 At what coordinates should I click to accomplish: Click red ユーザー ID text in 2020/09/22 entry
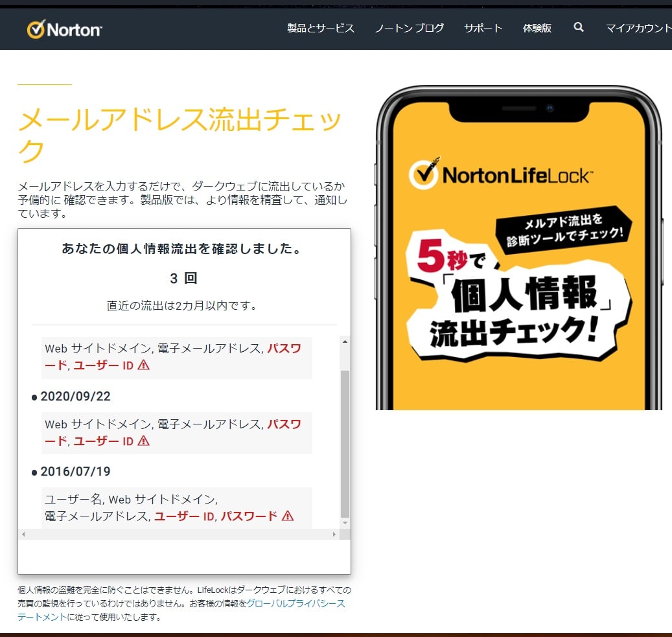pos(104,441)
